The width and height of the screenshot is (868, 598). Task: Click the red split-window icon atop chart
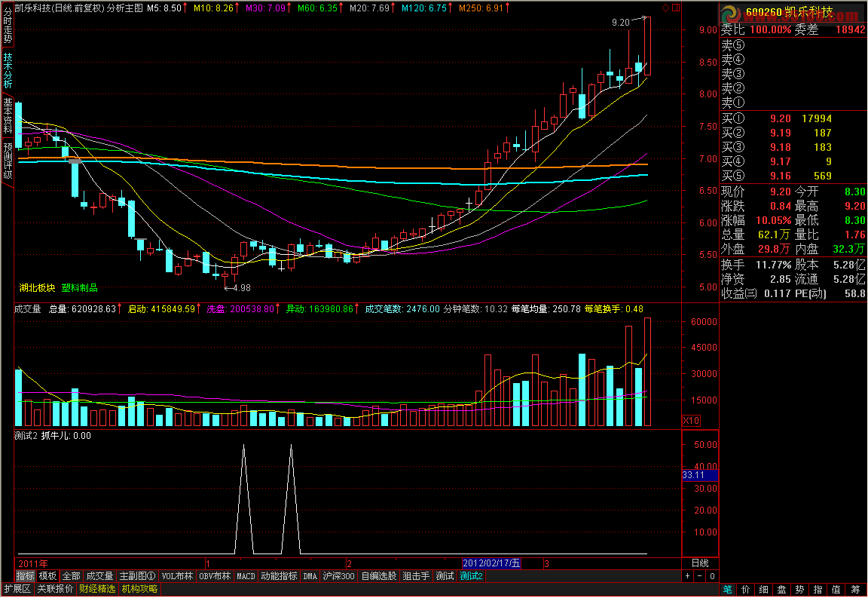tap(676, 8)
